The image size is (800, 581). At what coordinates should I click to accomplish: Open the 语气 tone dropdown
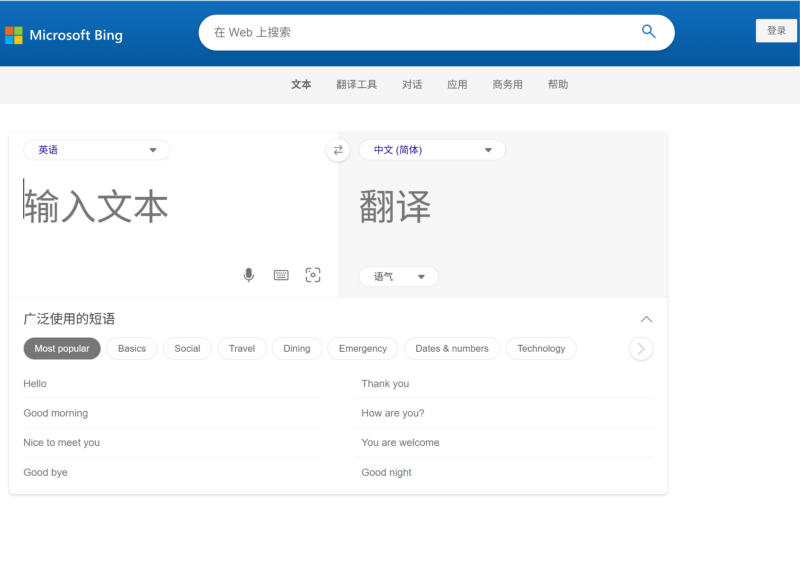398,276
